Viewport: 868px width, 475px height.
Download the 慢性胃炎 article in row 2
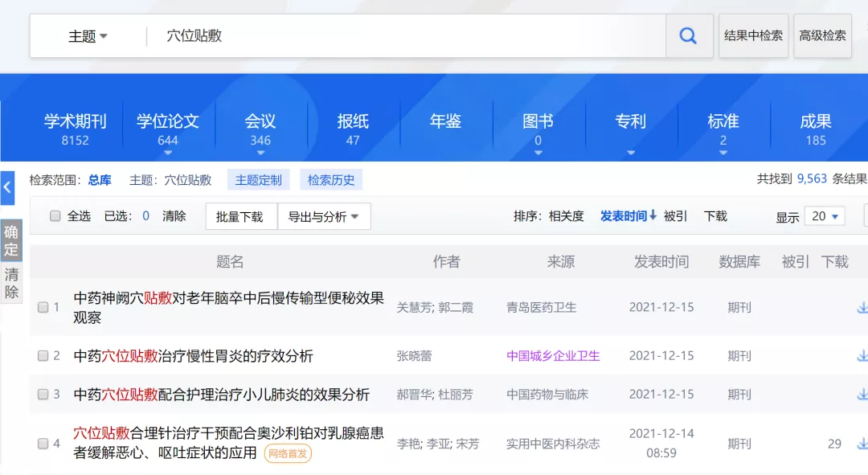pyautogui.click(x=862, y=356)
